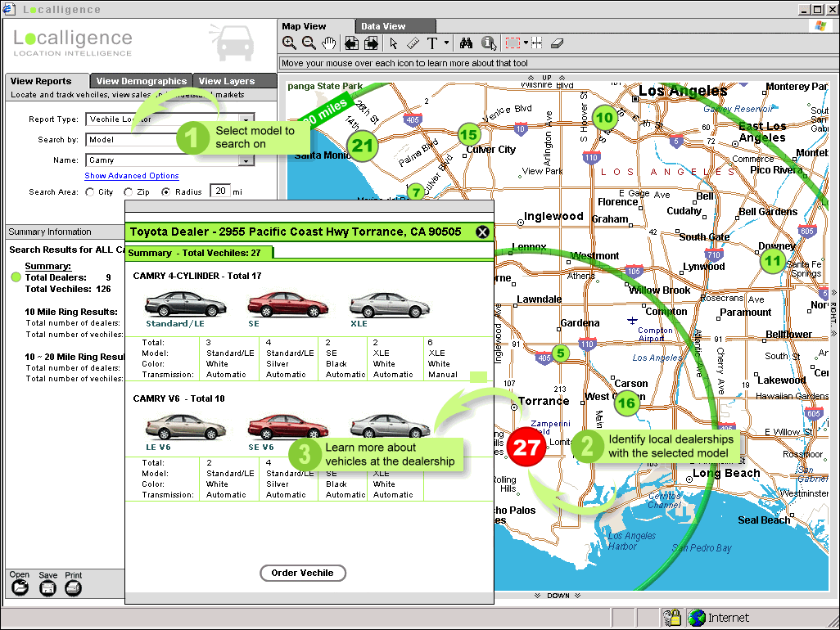Click the XLE model link label

click(x=359, y=324)
